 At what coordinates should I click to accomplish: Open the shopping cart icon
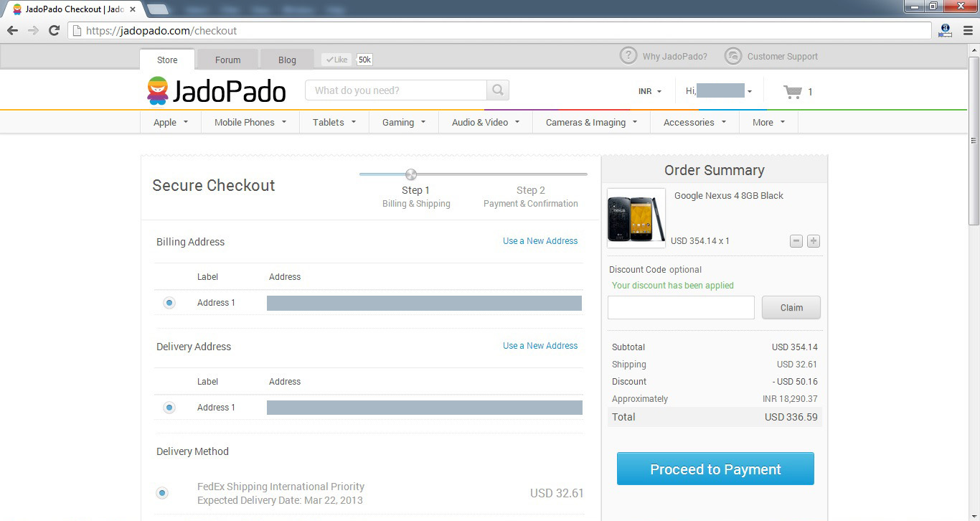pyautogui.click(x=793, y=92)
